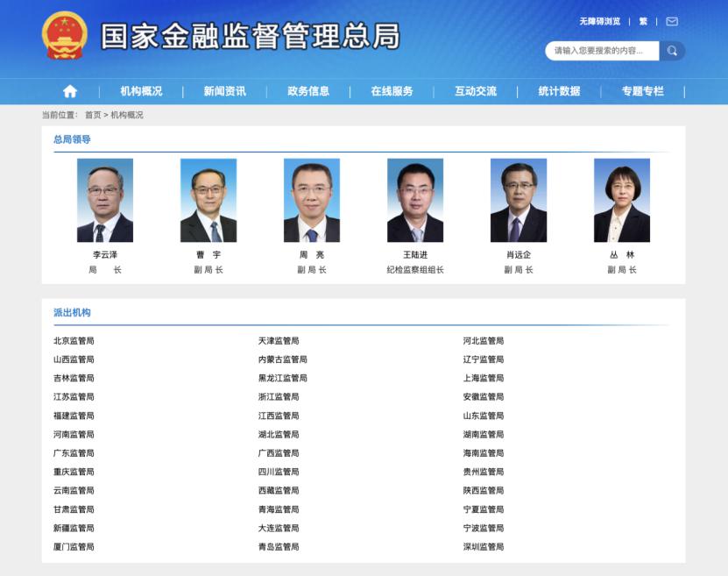This screenshot has height=576, width=728.
Task: Open 丛林 portrait photo
Action: coord(622,200)
